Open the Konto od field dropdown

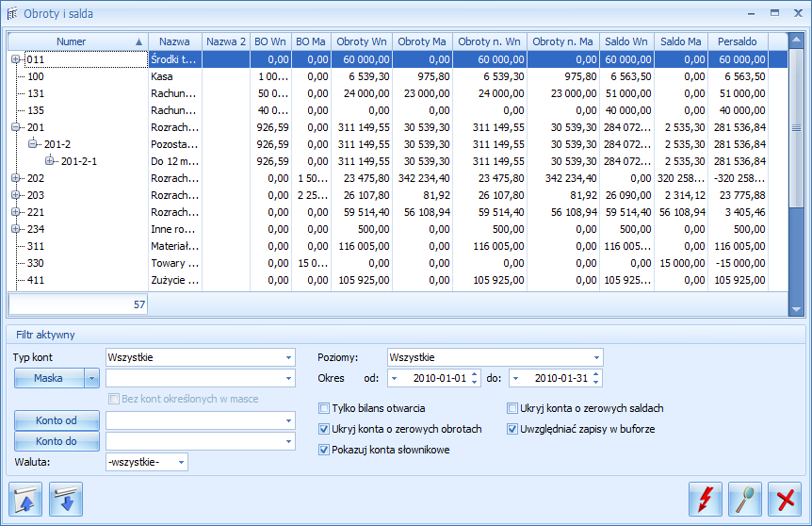click(288, 420)
